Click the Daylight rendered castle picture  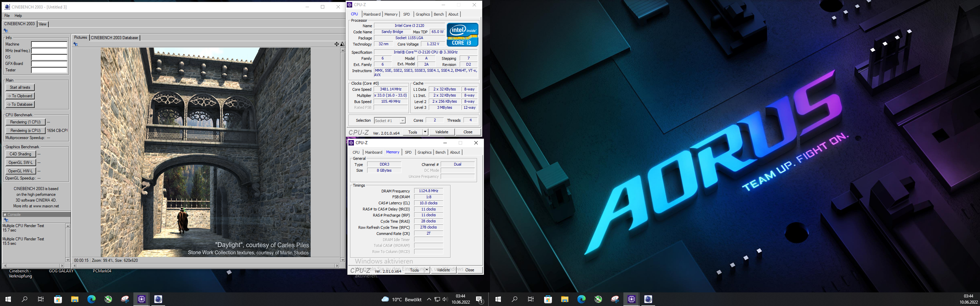pyautogui.click(x=206, y=152)
